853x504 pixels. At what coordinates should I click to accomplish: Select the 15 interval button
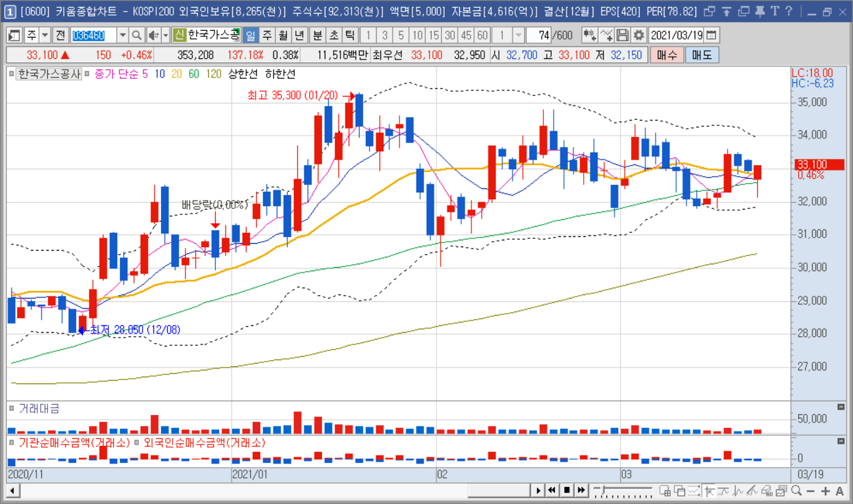(x=434, y=36)
